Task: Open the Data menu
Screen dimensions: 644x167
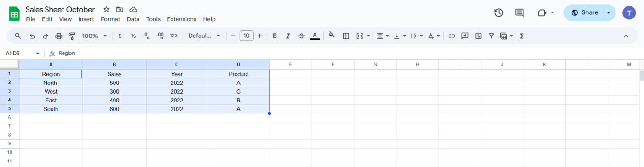Action: point(133,19)
